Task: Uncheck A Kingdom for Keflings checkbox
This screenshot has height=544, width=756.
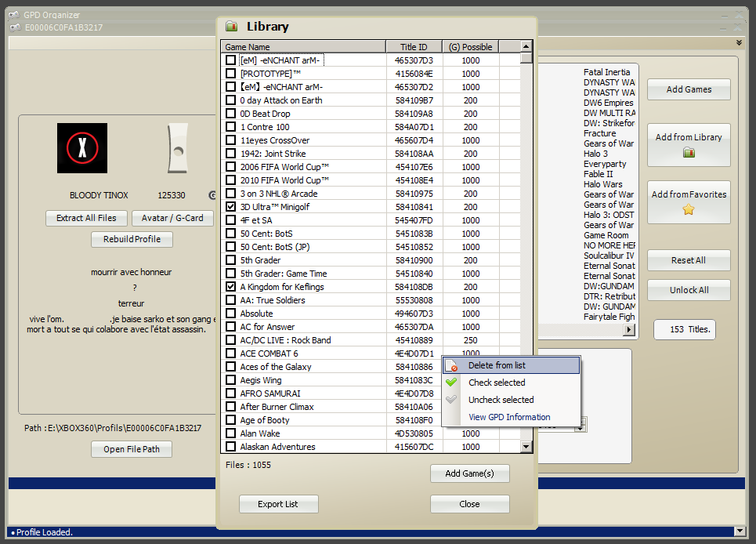Action: click(231, 287)
